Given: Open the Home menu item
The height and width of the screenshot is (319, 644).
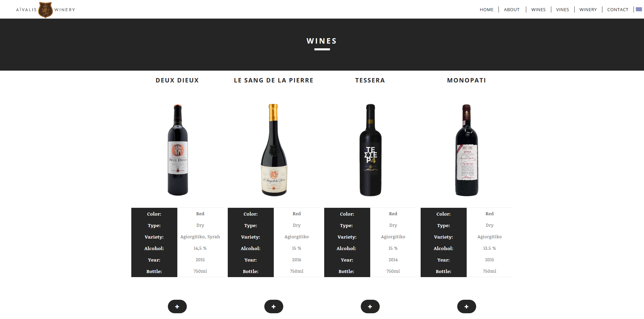Looking at the screenshot, I should 487,9.
